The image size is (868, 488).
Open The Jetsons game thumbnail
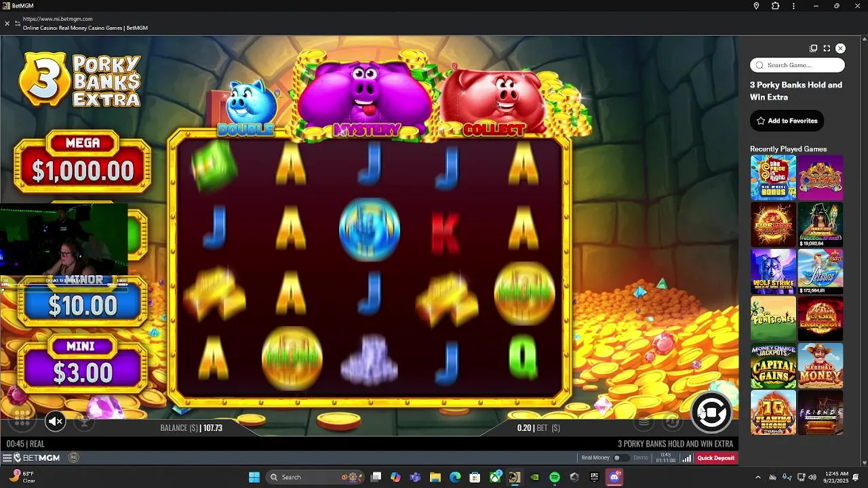821,271
